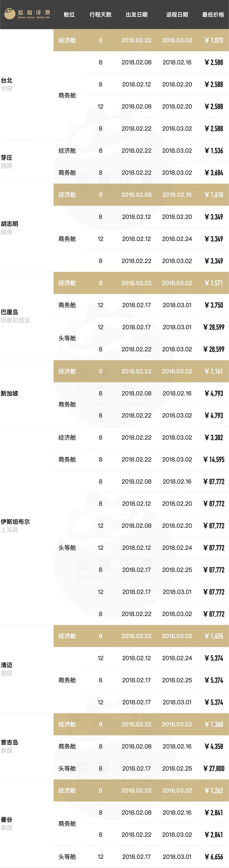
Task: Click return date 2018.02.25 in 清迈 business row
Action: pos(177,680)
